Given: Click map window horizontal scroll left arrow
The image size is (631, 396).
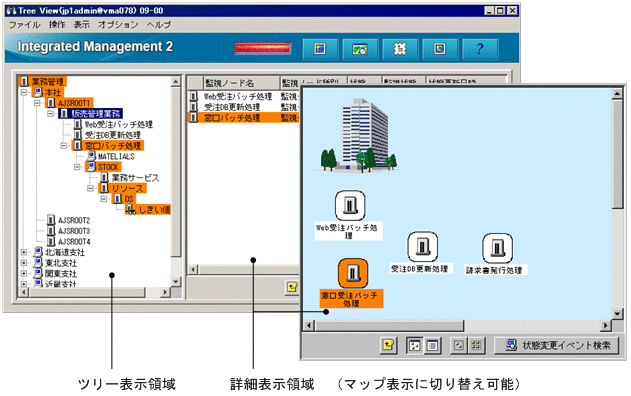Looking at the screenshot, I should [x=309, y=325].
